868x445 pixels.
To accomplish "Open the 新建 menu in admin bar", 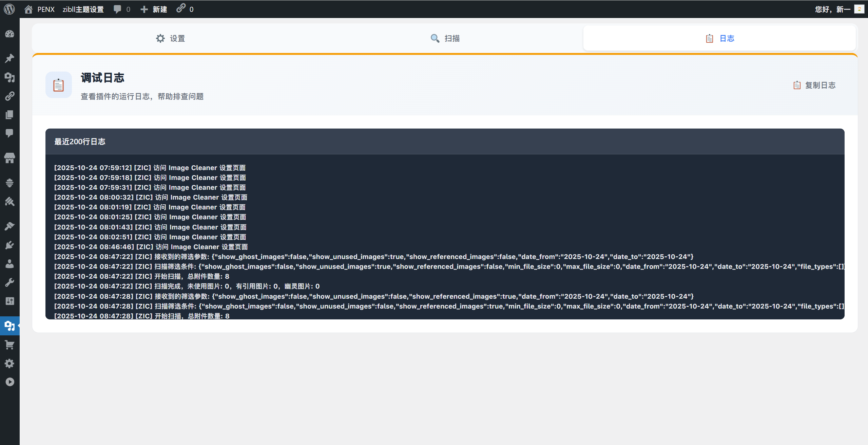I will click(154, 9).
